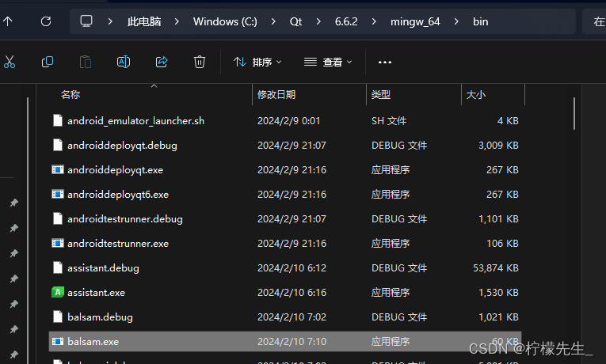This screenshot has height=364, width=606.
Task: Click the androiddeployqt6.exe application icon
Action: click(x=58, y=194)
